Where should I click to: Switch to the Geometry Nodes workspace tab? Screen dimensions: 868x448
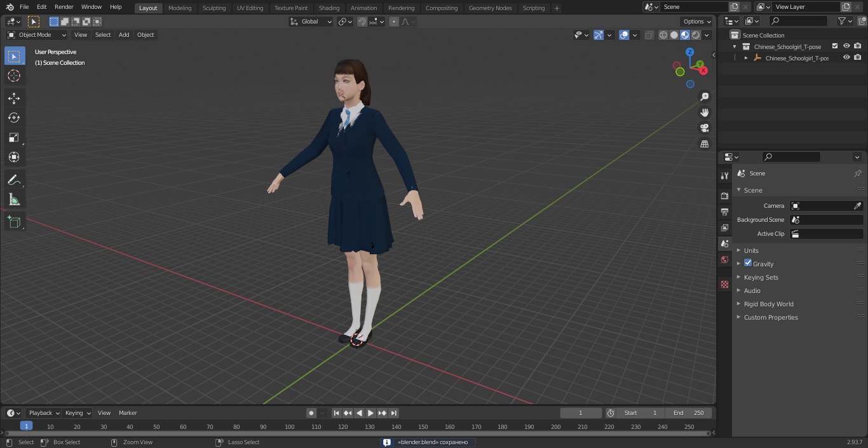point(490,8)
